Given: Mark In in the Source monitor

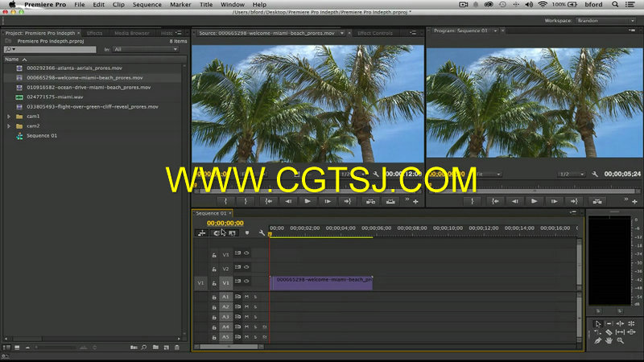Looking at the screenshot, I should [225, 201].
